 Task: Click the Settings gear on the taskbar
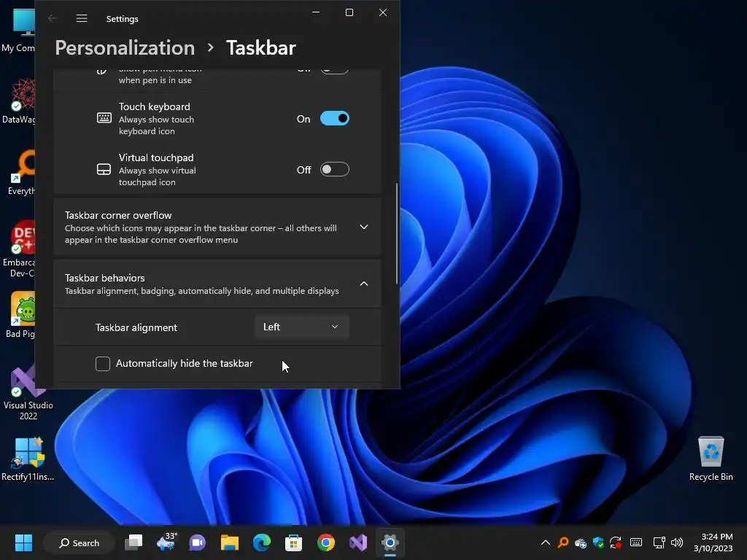click(390, 542)
